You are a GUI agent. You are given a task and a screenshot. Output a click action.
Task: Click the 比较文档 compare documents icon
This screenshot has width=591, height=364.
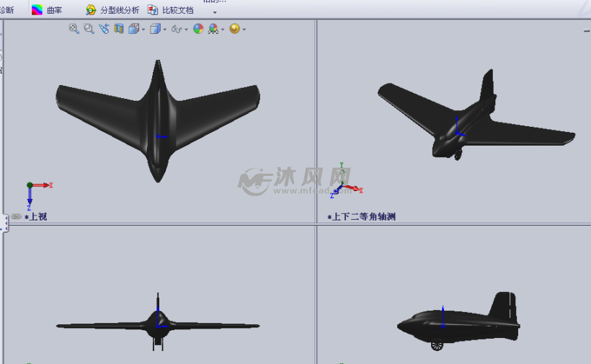[x=153, y=10]
